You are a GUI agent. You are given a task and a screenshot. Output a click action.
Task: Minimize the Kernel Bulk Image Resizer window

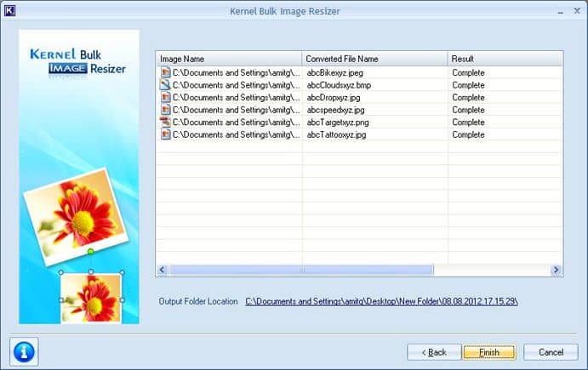pos(560,11)
